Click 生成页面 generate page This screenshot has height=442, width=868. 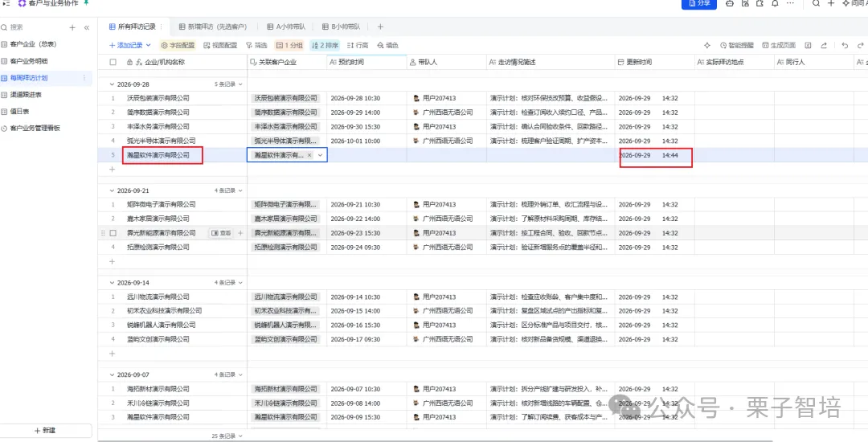pyautogui.click(x=779, y=45)
